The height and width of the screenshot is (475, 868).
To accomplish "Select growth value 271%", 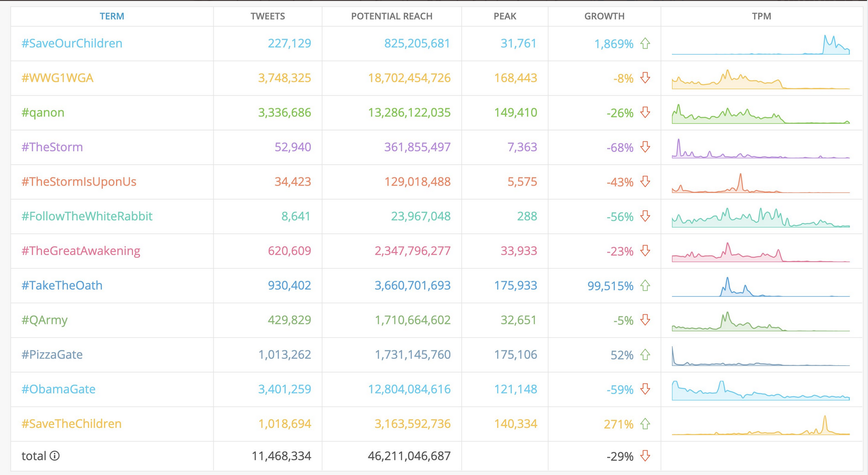I will [x=619, y=424].
